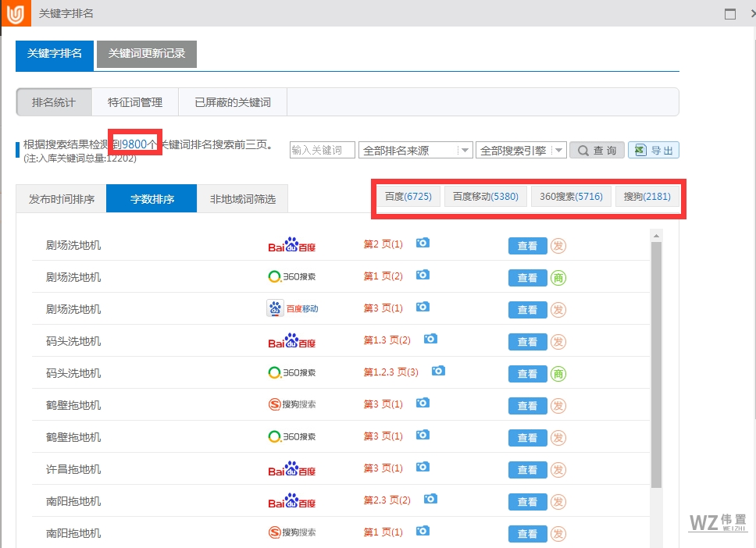Open the 全部搜索引擎 dropdown
Image resolution: width=756 pixels, height=548 pixels.
coord(521,149)
